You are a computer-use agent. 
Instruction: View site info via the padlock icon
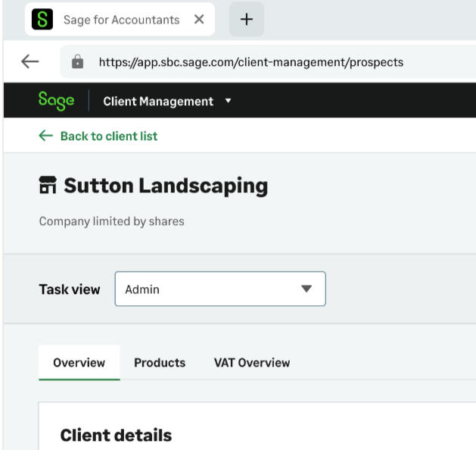[77, 62]
